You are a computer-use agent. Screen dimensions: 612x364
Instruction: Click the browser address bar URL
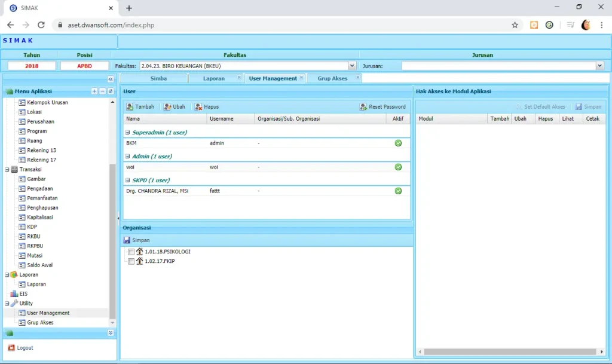click(111, 25)
